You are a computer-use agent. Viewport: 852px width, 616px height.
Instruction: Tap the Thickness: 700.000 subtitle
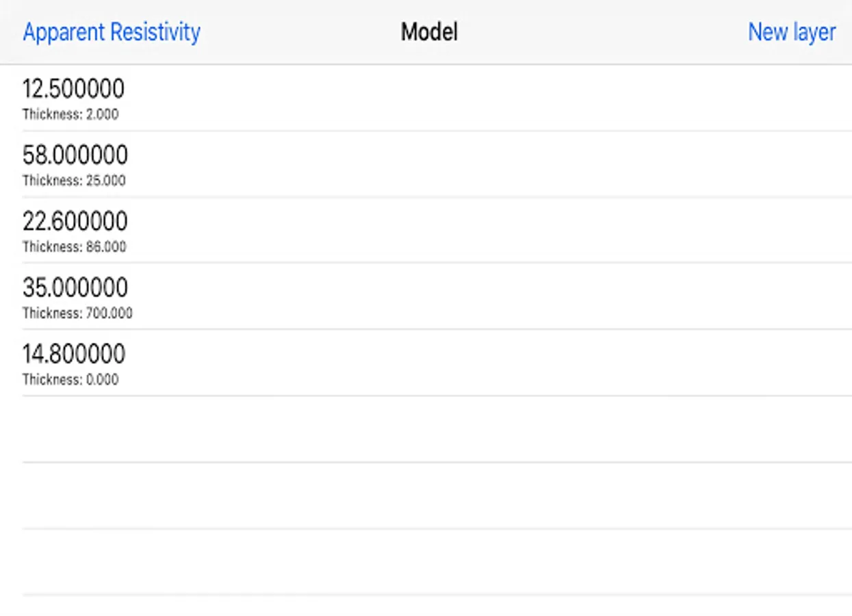click(77, 313)
